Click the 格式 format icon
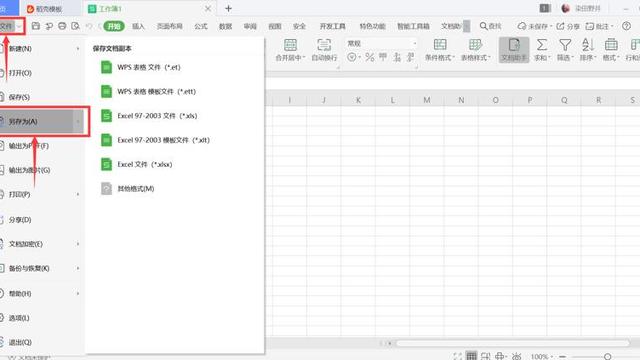640x360 pixels. tap(611, 44)
